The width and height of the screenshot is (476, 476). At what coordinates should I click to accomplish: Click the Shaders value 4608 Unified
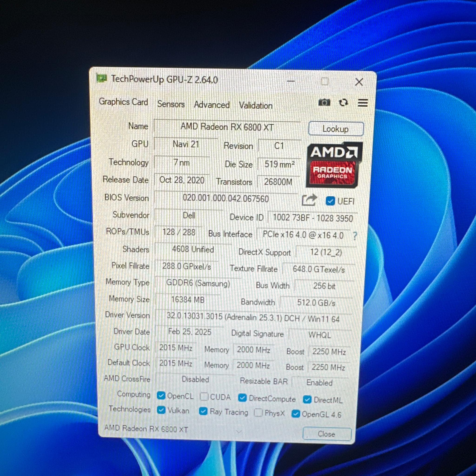point(193,249)
